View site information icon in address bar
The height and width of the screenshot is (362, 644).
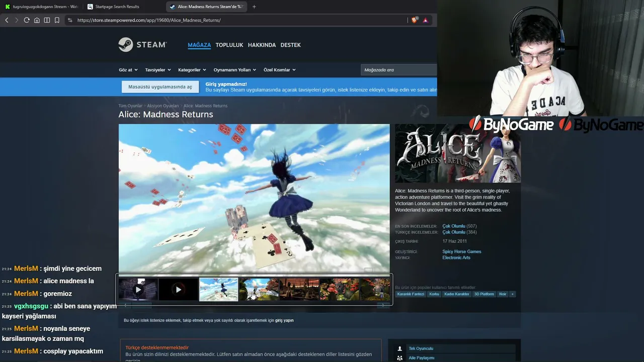[x=70, y=20]
